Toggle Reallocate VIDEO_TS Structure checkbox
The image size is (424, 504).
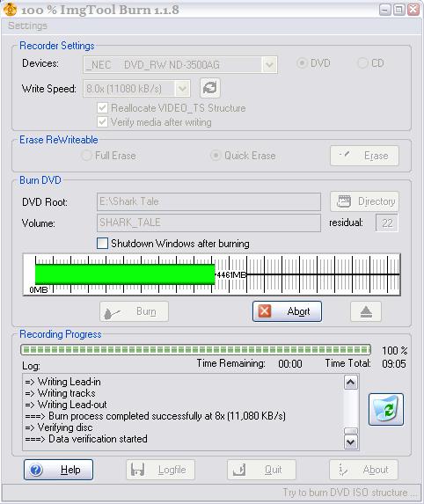103,107
